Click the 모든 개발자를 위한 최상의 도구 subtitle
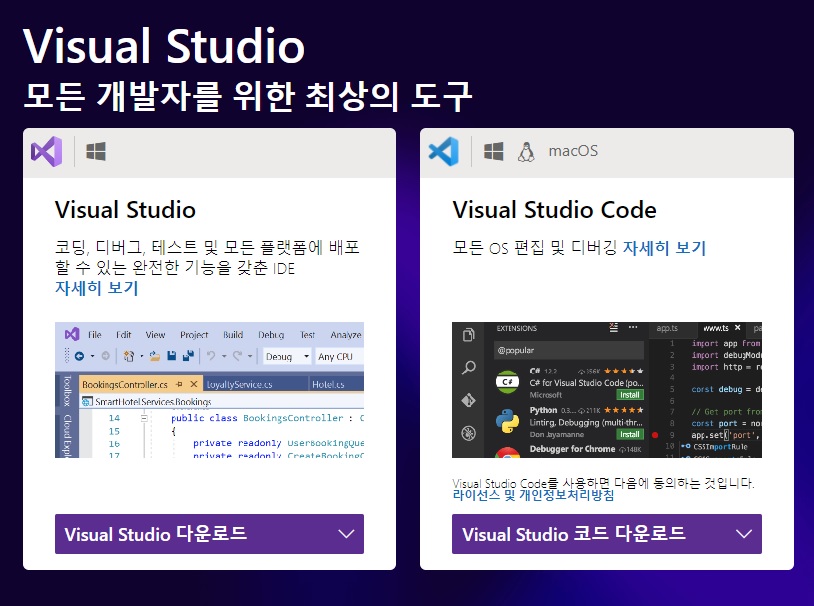Image resolution: width=814 pixels, height=606 pixels. click(x=248, y=97)
